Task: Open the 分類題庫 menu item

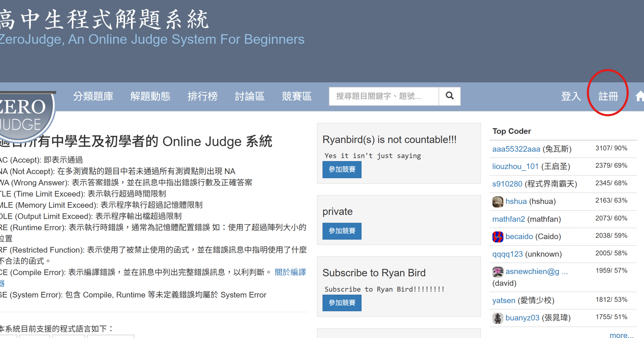Action: [x=93, y=96]
